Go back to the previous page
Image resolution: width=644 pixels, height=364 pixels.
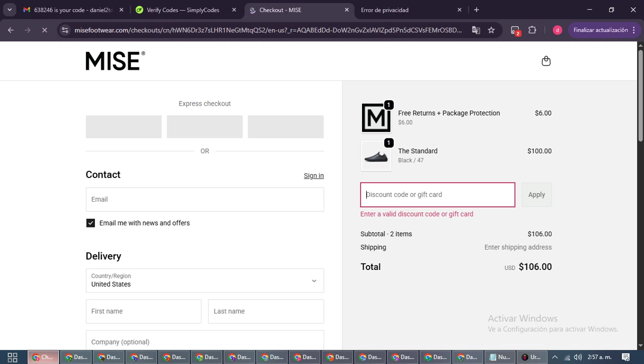point(11,30)
